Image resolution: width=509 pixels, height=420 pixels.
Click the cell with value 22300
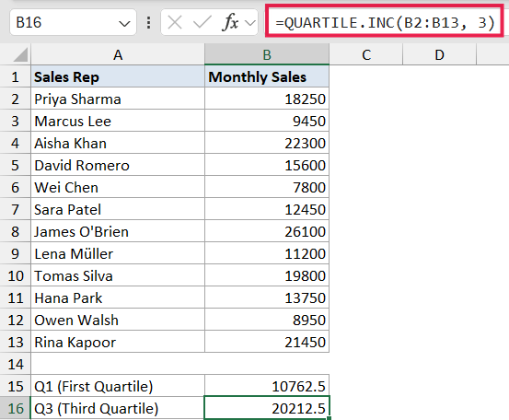click(267, 144)
